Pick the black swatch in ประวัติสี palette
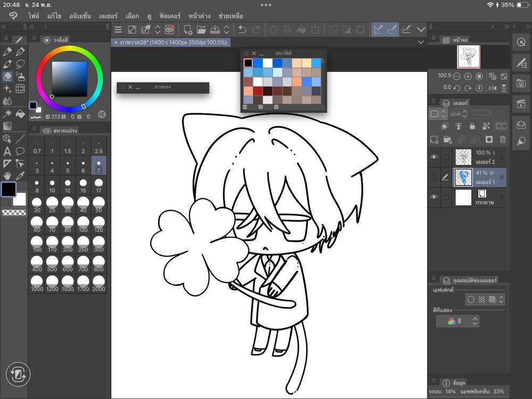The height and width of the screenshot is (399, 532). click(x=248, y=63)
